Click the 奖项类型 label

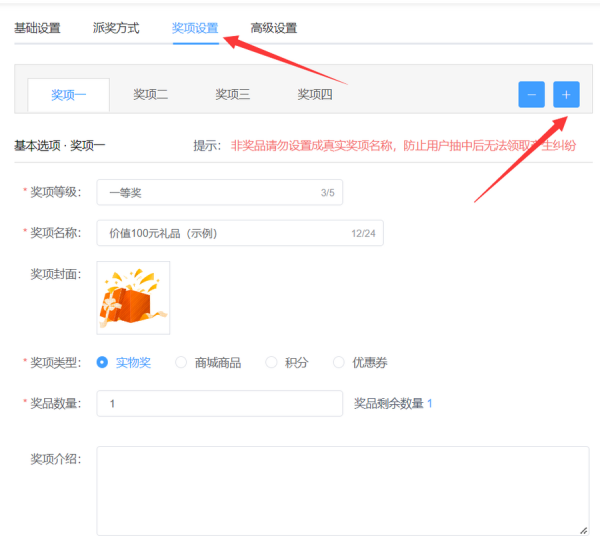click(x=56, y=362)
